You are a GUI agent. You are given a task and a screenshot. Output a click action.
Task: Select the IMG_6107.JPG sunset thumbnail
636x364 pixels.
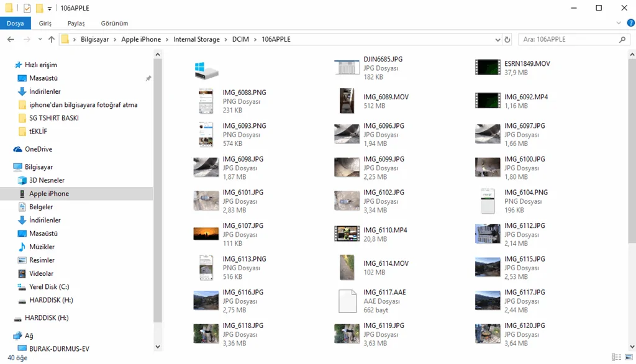pyautogui.click(x=206, y=234)
